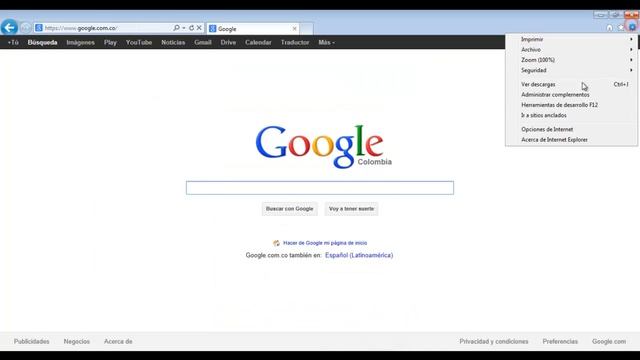
Task: Open Acerca de footer link
Action: [118, 341]
